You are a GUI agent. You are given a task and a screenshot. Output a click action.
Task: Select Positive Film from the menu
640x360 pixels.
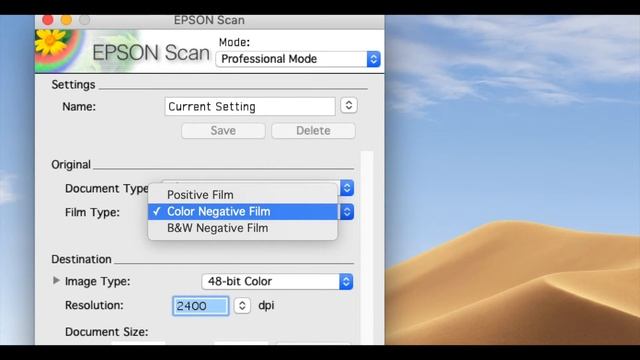pyautogui.click(x=243, y=195)
